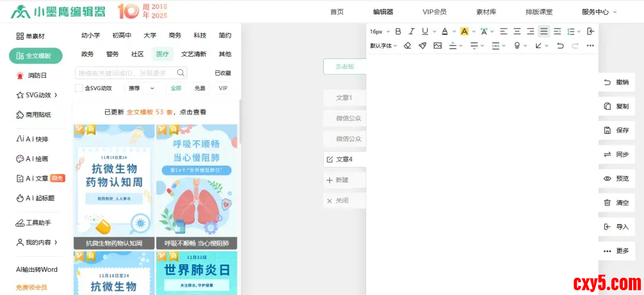Viewport: 644px width, 295px height.
Task: Click the search magnifier in the template box
Action: (x=180, y=73)
